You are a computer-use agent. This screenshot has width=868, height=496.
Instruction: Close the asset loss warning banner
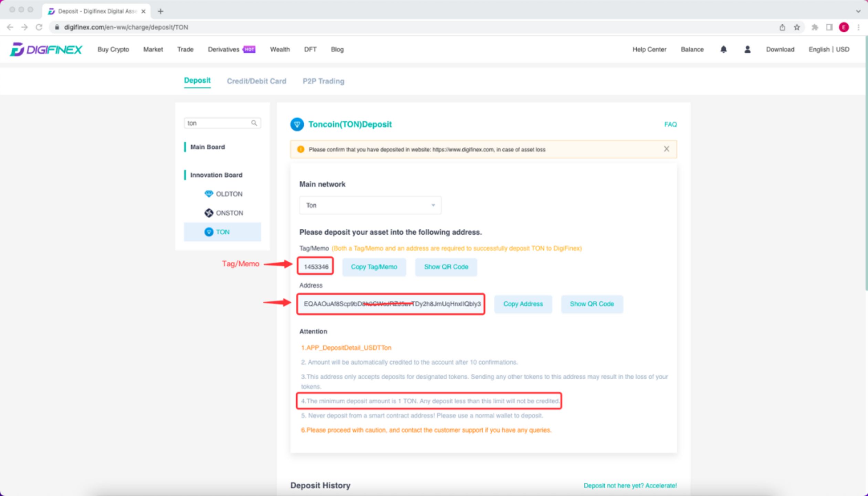coord(667,149)
